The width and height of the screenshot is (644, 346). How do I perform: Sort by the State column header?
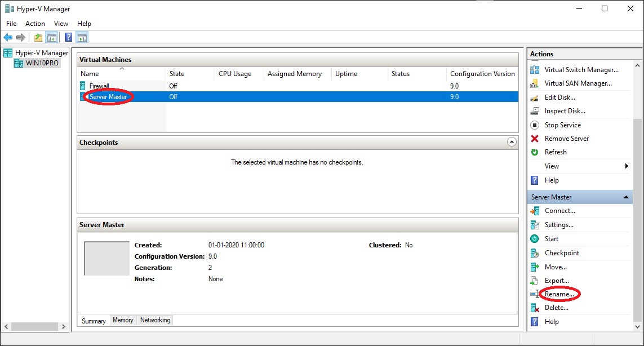[x=190, y=74]
